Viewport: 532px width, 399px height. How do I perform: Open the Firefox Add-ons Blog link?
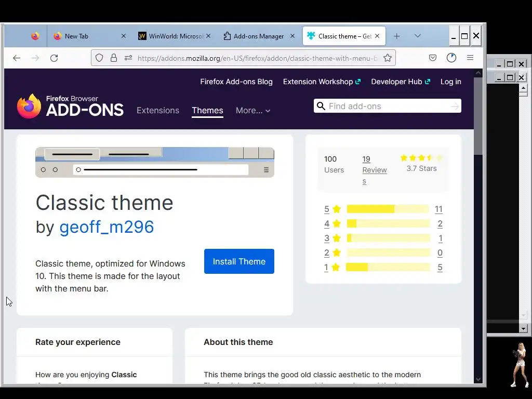tap(236, 82)
